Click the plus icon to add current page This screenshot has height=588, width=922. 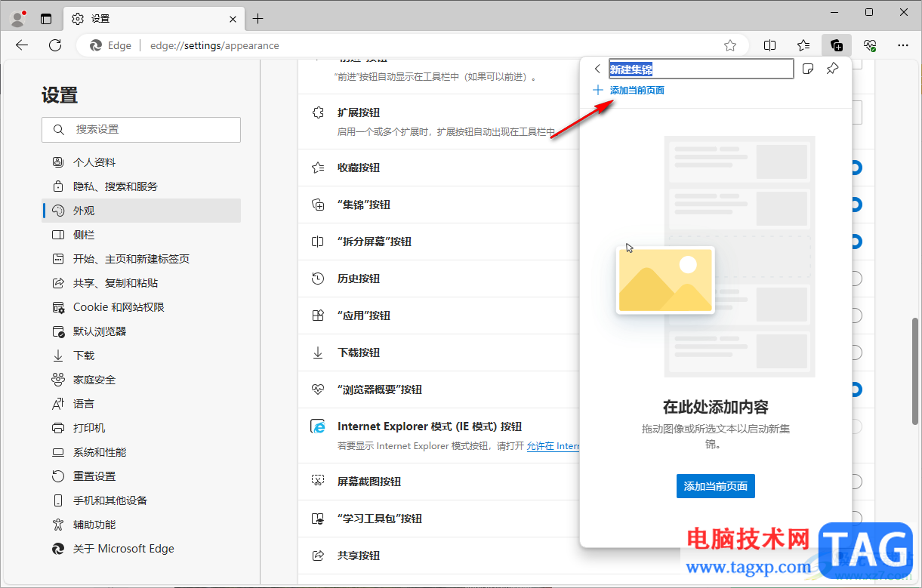coord(598,90)
